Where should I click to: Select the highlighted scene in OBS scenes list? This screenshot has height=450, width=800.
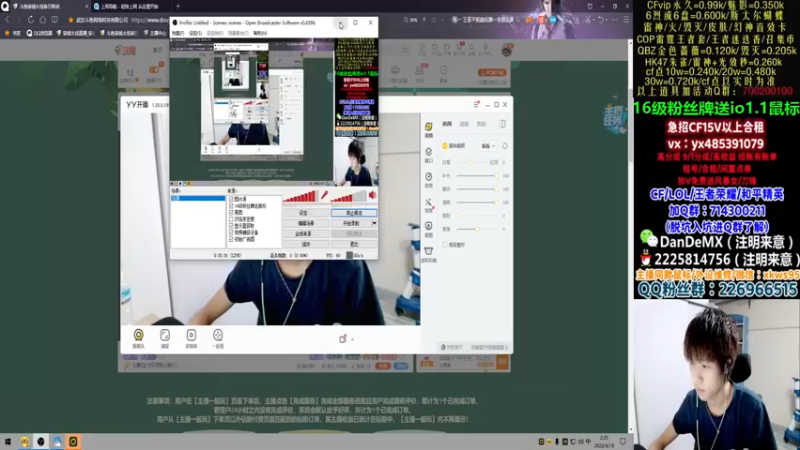pyautogui.click(x=197, y=198)
